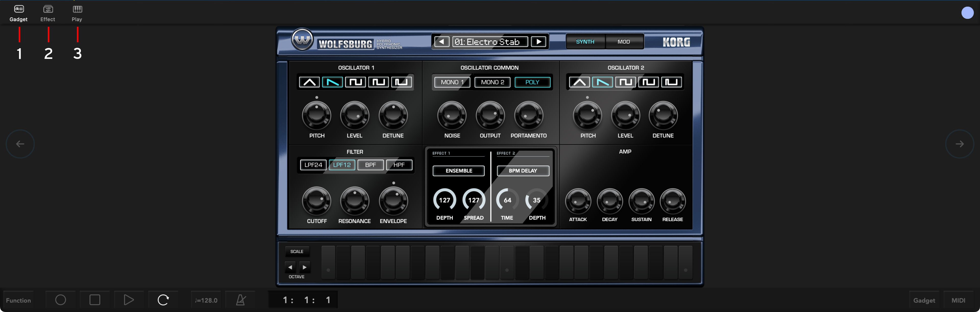Switch to the SYNTH tab
This screenshot has height=312, width=980.
[x=585, y=42]
